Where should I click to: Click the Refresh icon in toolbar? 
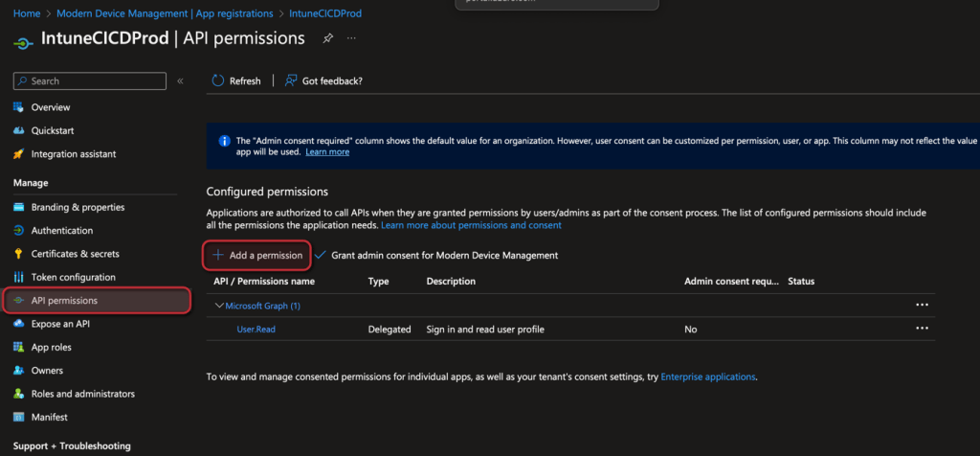click(x=218, y=81)
